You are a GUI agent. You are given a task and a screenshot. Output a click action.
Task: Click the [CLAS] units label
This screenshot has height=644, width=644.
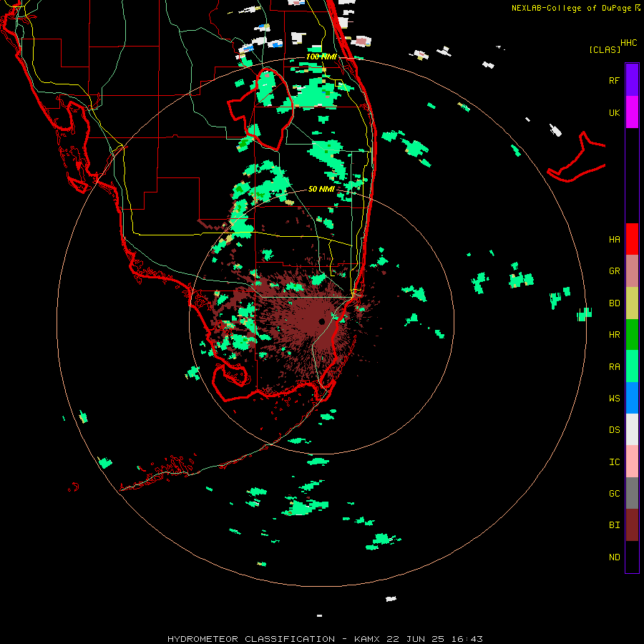tap(605, 49)
